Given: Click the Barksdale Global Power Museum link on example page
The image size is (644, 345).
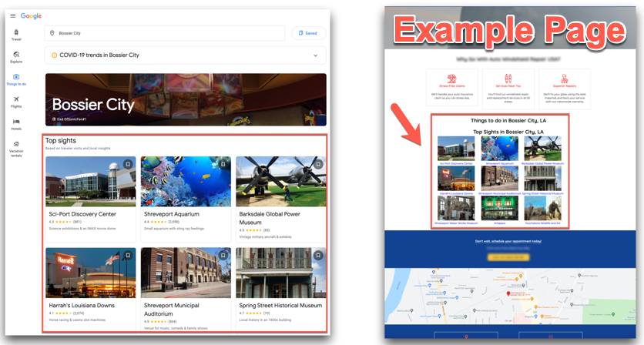Looking at the screenshot, I should (542, 163).
